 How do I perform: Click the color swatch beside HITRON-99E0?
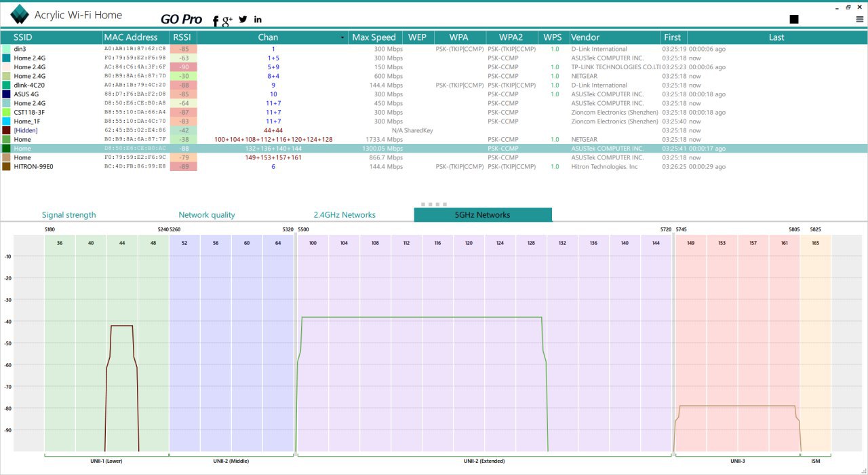[x=6, y=167]
